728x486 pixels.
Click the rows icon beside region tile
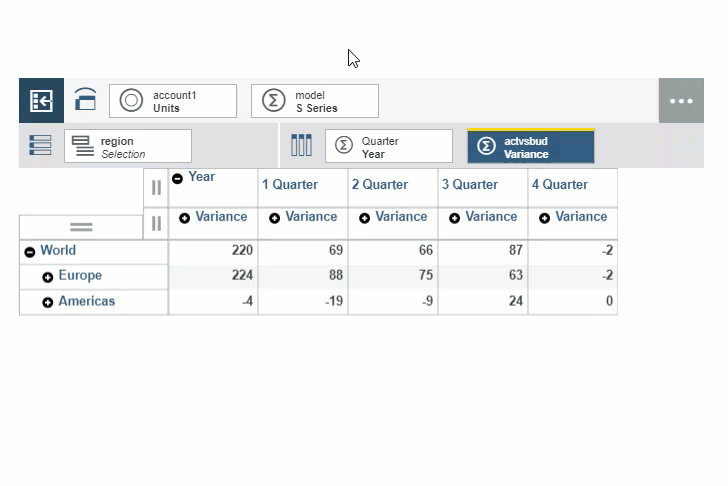click(x=40, y=146)
